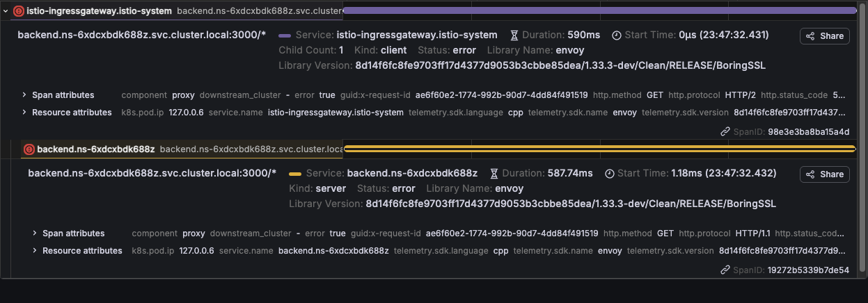Collapse the istio-ingressgateway span with chevron

[x=6, y=11]
